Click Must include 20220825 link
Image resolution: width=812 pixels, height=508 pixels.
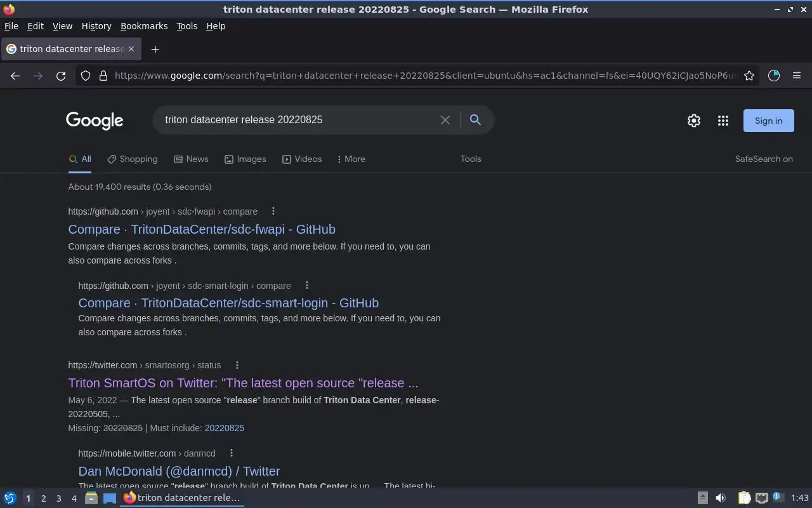tap(224, 428)
